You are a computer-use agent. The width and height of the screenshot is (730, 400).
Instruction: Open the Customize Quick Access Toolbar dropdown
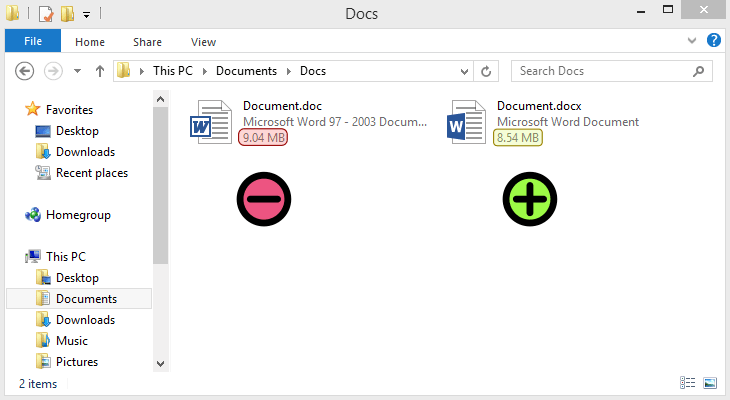pyautogui.click(x=87, y=15)
